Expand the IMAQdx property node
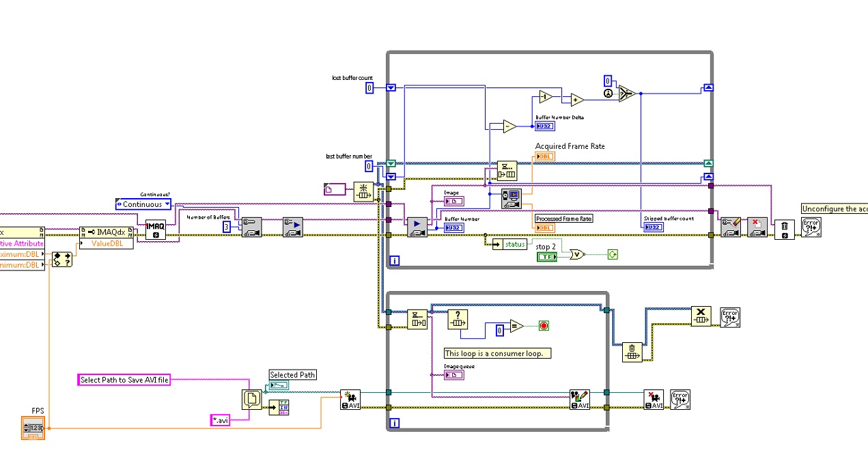This screenshot has height=470, width=868. tap(106, 232)
